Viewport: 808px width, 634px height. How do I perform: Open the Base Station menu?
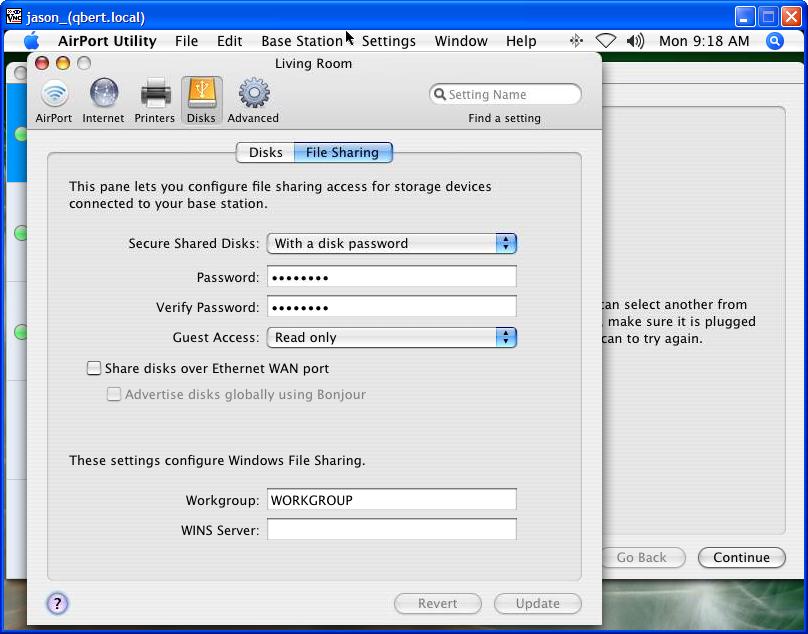pyautogui.click(x=302, y=41)
